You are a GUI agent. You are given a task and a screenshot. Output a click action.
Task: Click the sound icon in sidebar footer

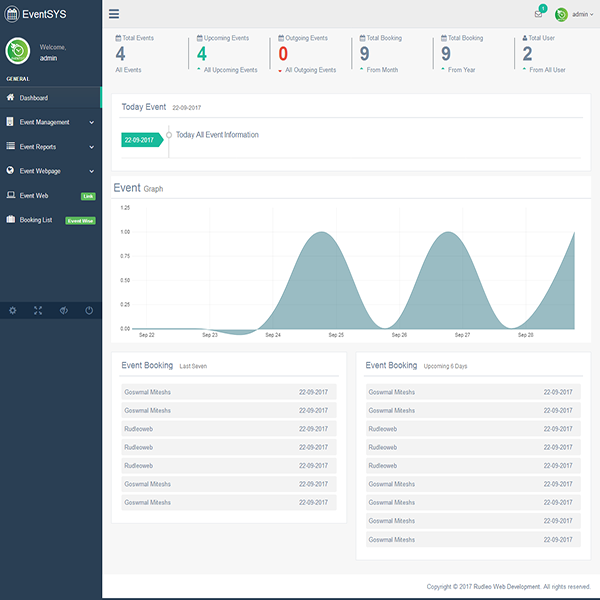click(64, 310)
